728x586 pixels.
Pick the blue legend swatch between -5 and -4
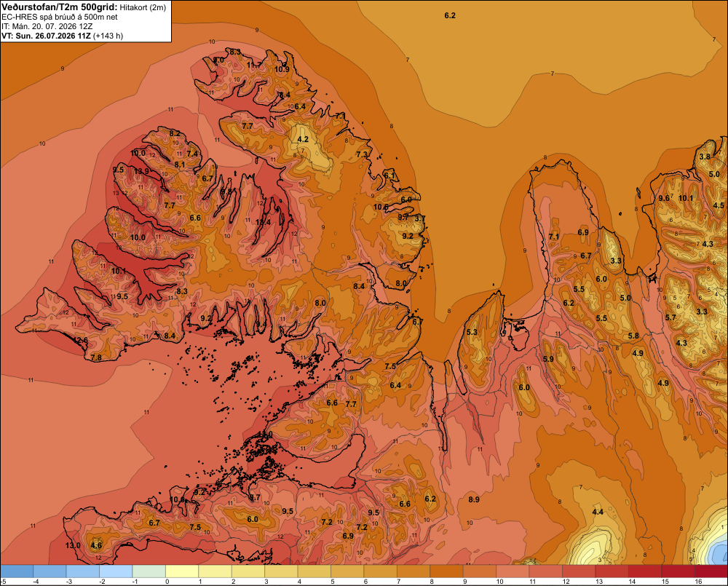[x=17, y=571]
